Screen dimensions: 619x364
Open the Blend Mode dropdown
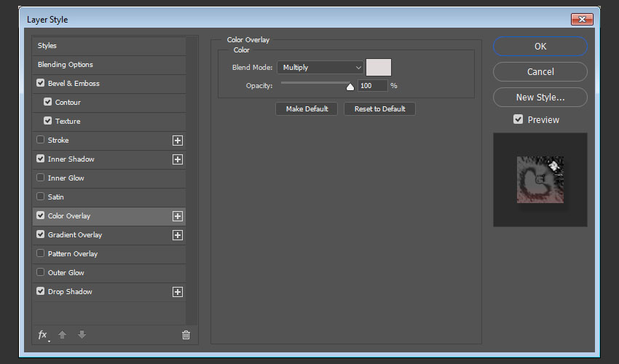point(320,68)
